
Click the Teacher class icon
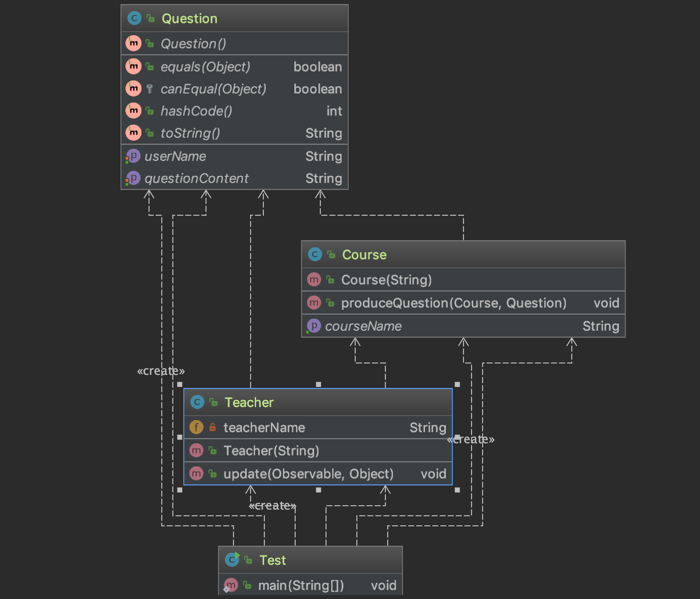(x=197, y=402)
